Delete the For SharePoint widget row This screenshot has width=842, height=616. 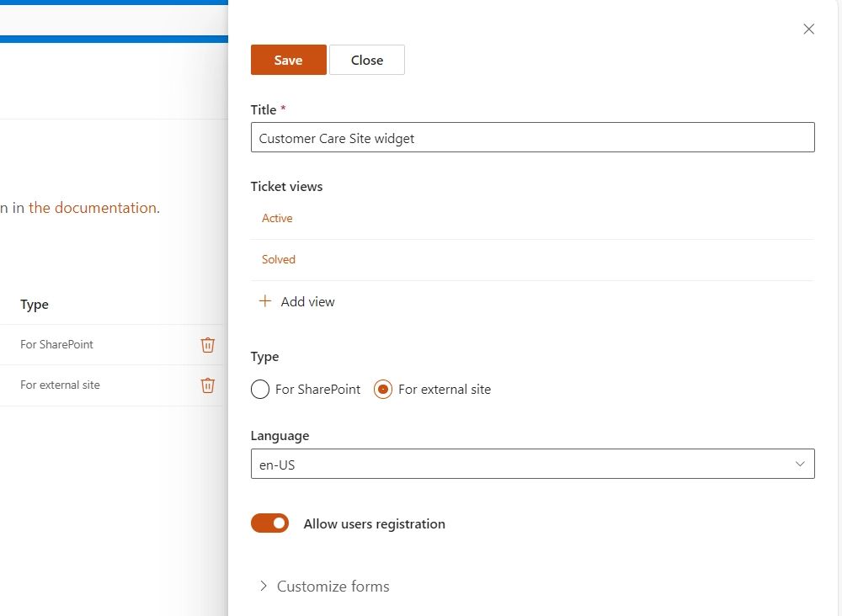click(x=208, y=344)
